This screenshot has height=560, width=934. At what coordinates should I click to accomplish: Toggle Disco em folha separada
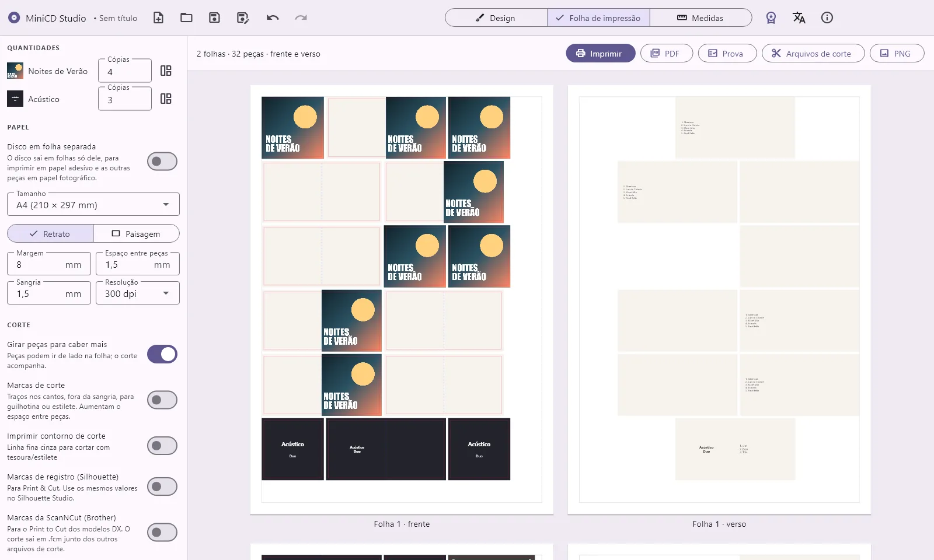tap(162, 162)
